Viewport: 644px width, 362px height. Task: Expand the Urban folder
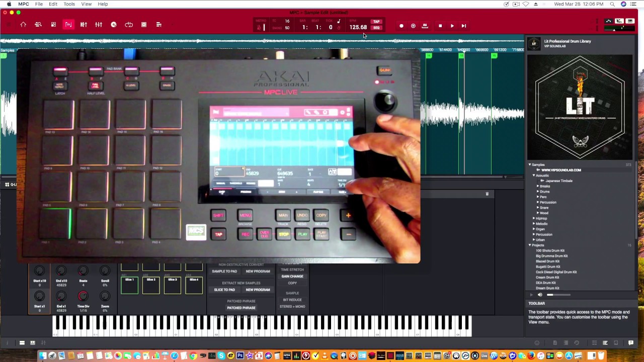[534, 240]
